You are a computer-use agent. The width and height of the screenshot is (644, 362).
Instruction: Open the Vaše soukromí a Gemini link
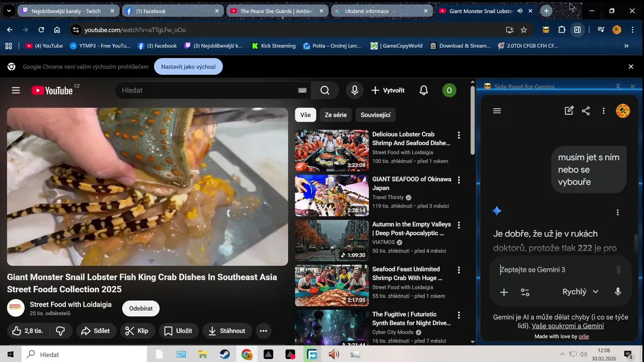pyautogui.click(x=568, y=326)
